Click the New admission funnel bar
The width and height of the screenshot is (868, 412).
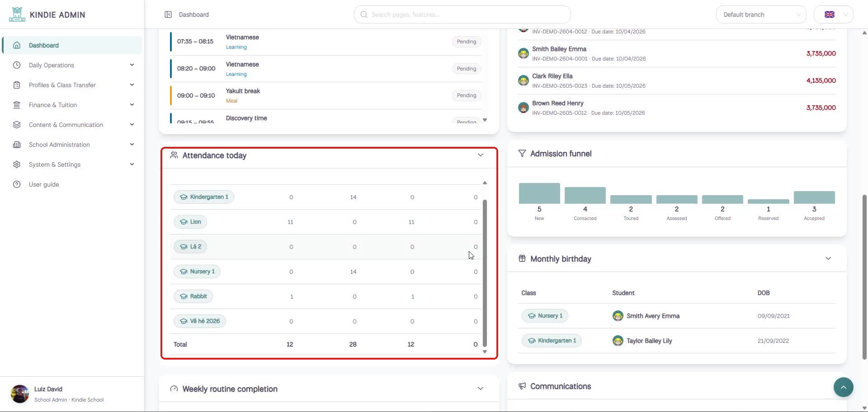539,193
